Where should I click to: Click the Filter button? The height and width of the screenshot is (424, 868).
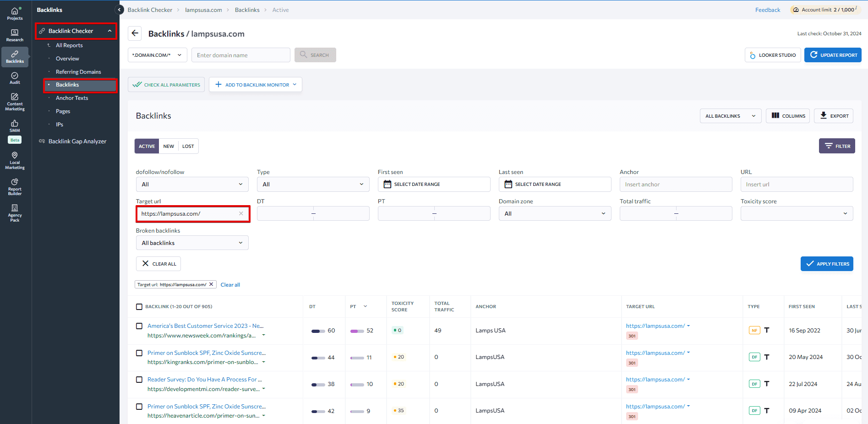(837, 146)
